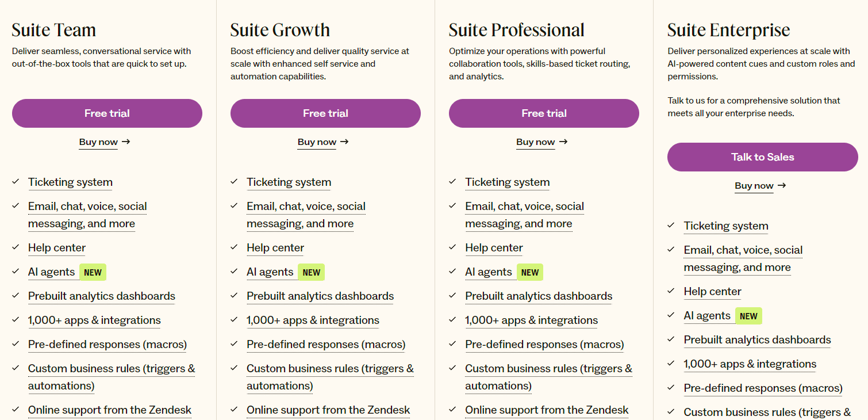Open the Buy now link under Suite Professional
The height and width of the screenshot is (420, 868).
pyautogui.click(x=535, y=142)
